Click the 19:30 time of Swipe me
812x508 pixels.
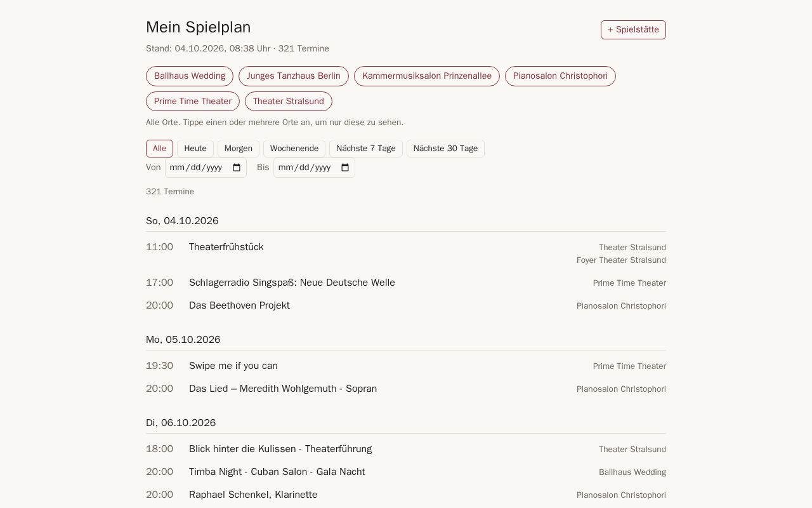[x=159, y=366]
